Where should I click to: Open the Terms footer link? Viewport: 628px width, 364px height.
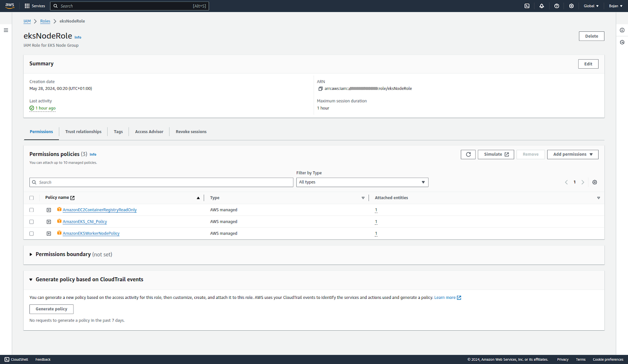point(581,360)
